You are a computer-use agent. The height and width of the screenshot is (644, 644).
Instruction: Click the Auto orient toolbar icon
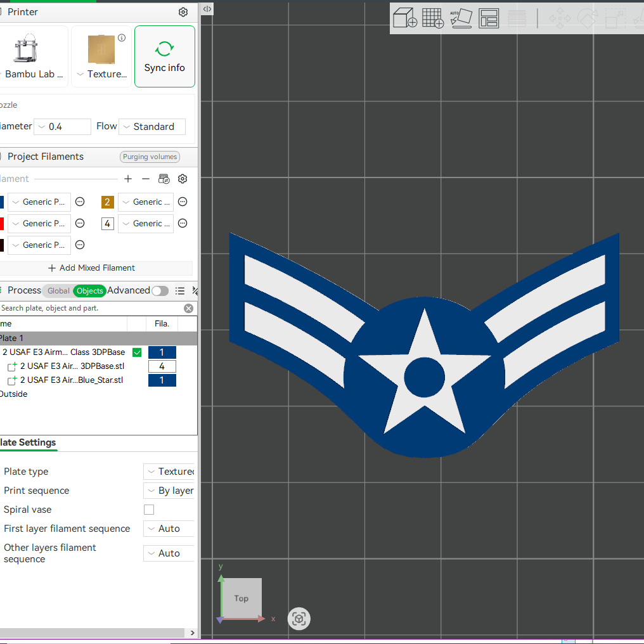click(461, 18)
